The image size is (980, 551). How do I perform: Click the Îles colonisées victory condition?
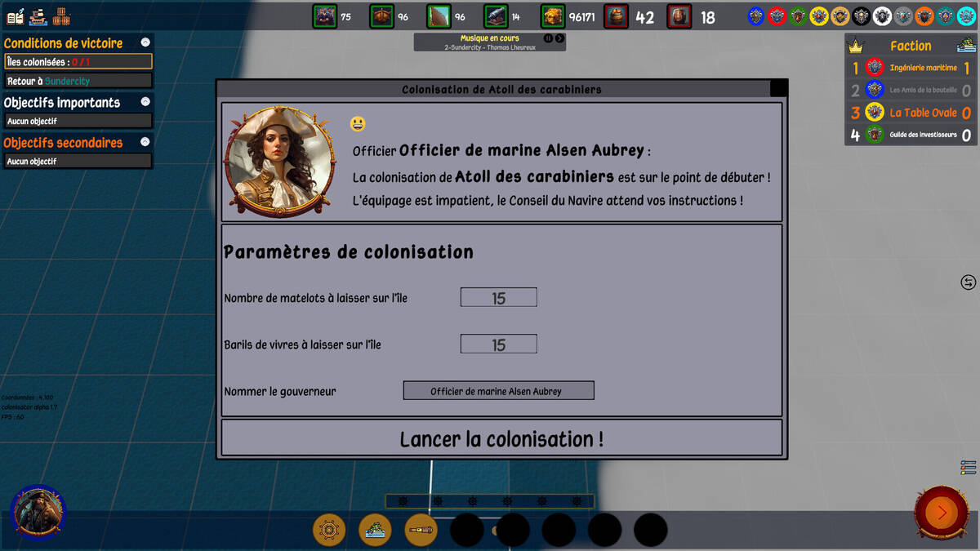click(x=78, y=62)
